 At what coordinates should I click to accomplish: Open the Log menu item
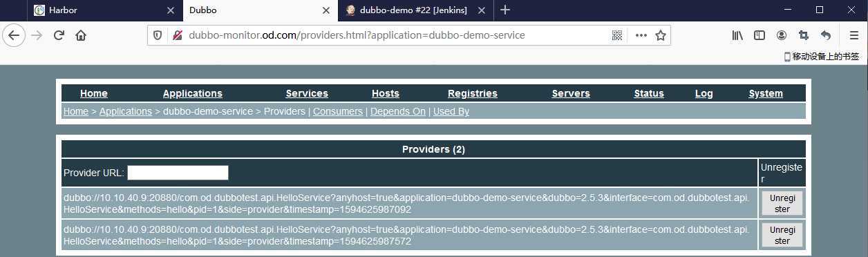(x=704, y=93)
